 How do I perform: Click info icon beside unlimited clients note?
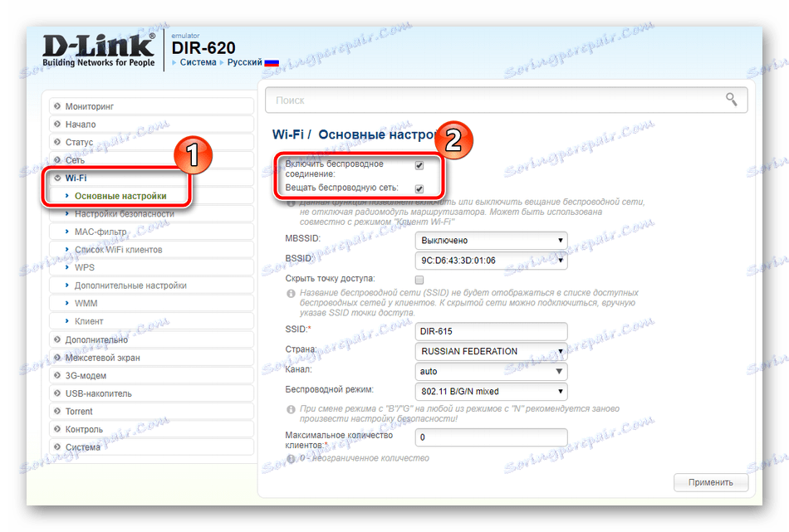coord(291,459)
